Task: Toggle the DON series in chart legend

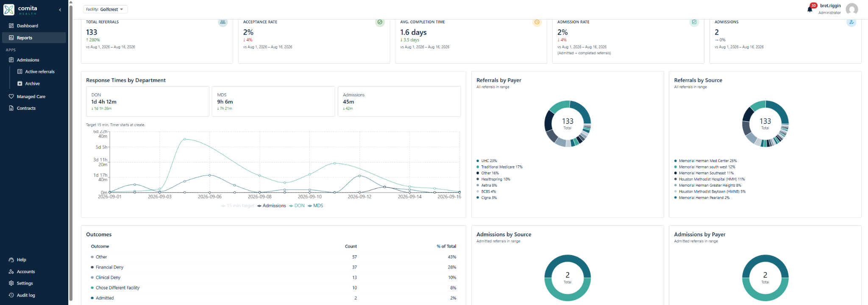Action: pyautogui.click(x=297, y=206)
